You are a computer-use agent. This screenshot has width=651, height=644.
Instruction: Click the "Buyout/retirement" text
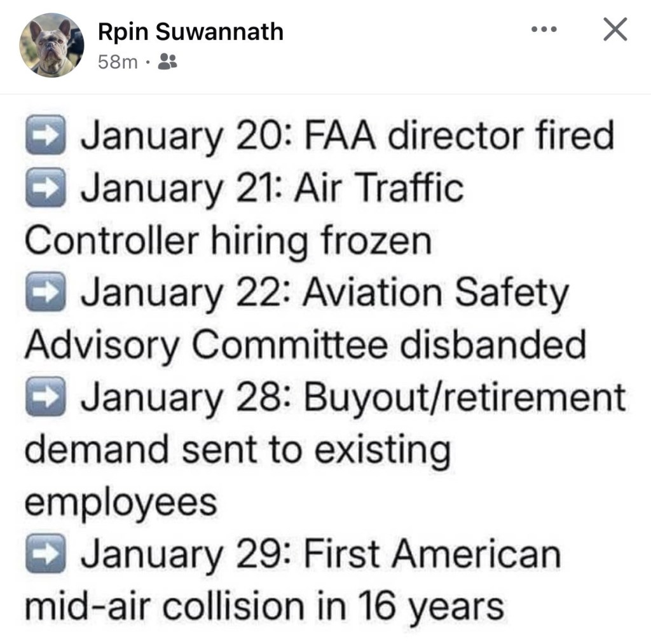click(x=465, y=398)
